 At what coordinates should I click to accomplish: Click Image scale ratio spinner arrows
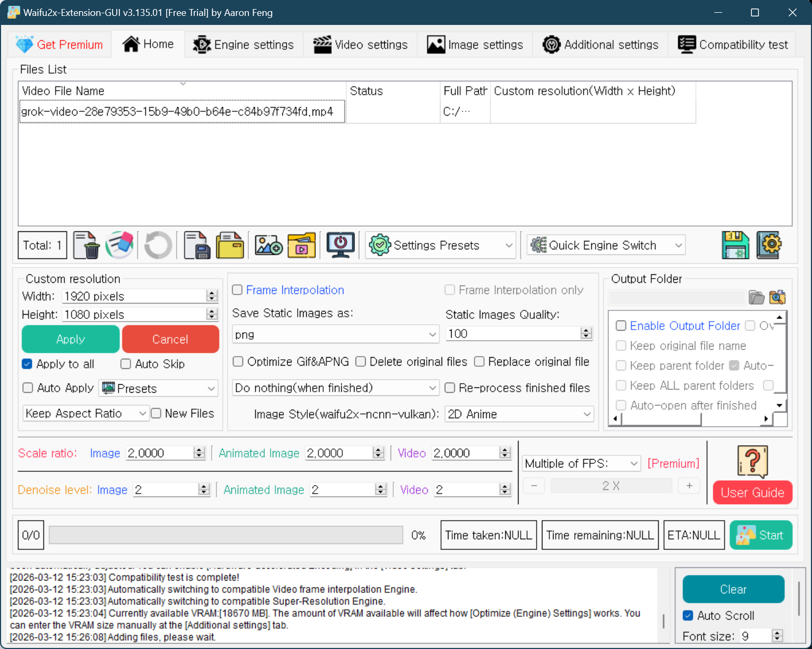point(199,453)
